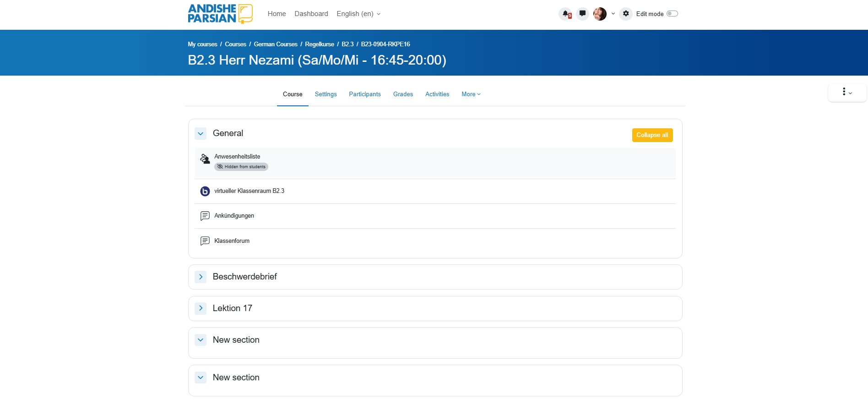Image resolution: width=868 pixels, height=411 pixels.
Task: Open German Courses breadcrumb link
Action: [x=276, y=44]
